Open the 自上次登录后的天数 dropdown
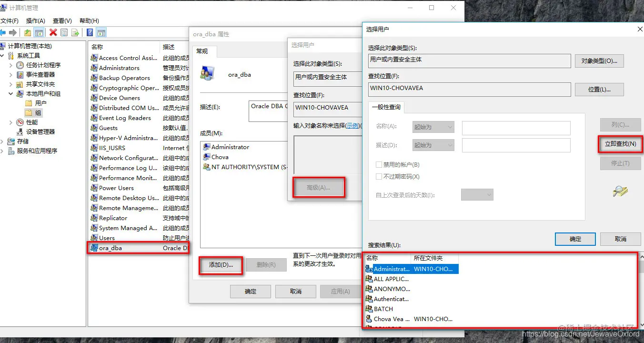The height and width of the screenshot is (343, 644). 477,195
